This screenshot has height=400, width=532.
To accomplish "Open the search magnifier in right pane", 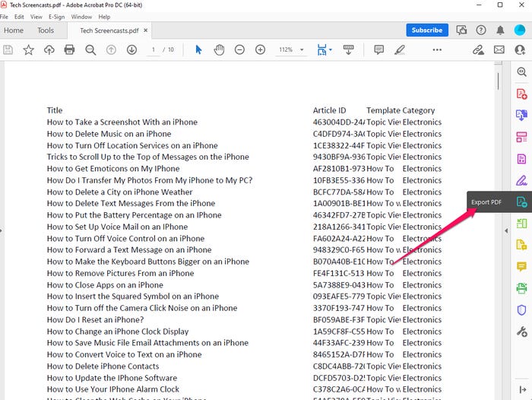I will (522, 71).
